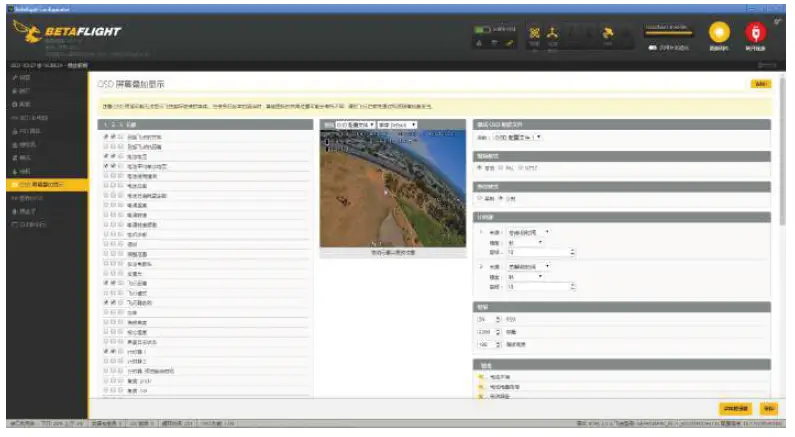Choose the imperial units radio button

point(480,198)
